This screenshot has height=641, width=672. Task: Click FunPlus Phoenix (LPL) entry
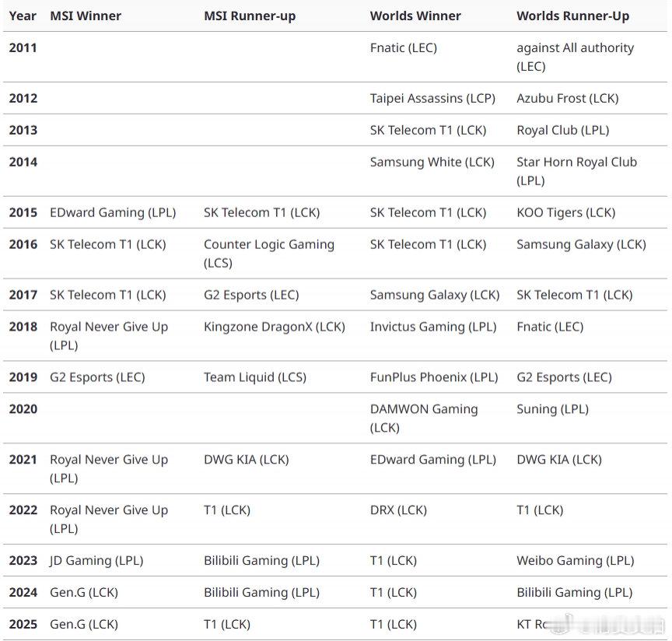point(434,377)
